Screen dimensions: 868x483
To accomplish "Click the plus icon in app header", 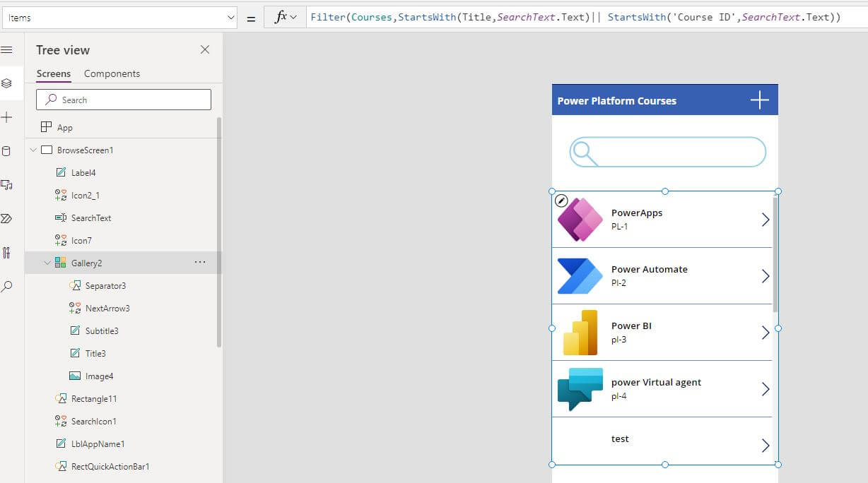I will pyautogui.click(x=759, y=100).
